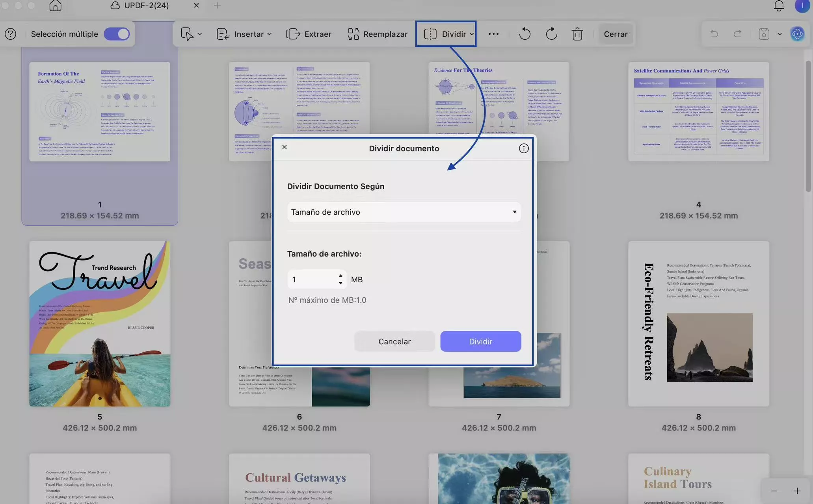
Task: Click the purple Dividir button
Action: click(480, 341)
